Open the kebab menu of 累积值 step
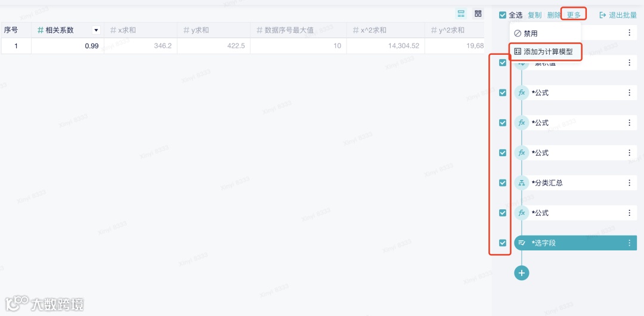The image size is (644, 316). pyautogui.click(x=629, y=63)
